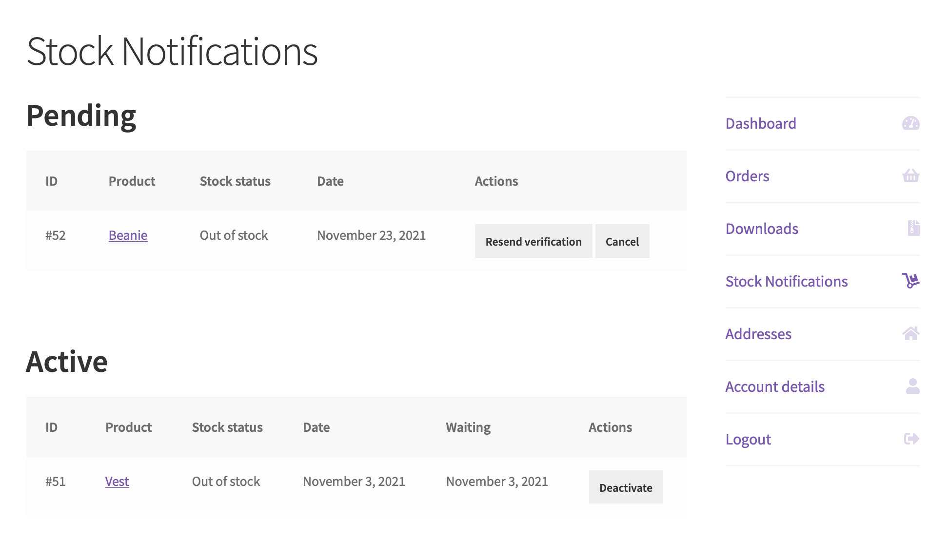Click the Logout text link

point(748,439)
